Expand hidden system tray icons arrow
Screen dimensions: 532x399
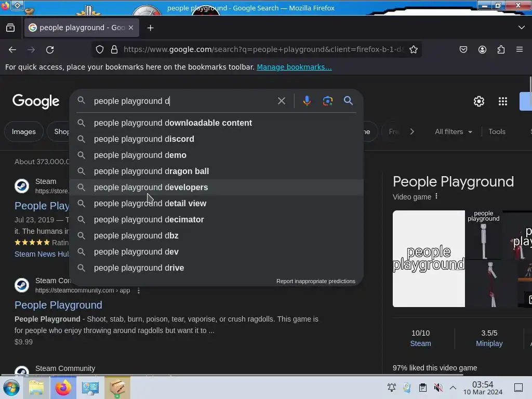(453, 388)
